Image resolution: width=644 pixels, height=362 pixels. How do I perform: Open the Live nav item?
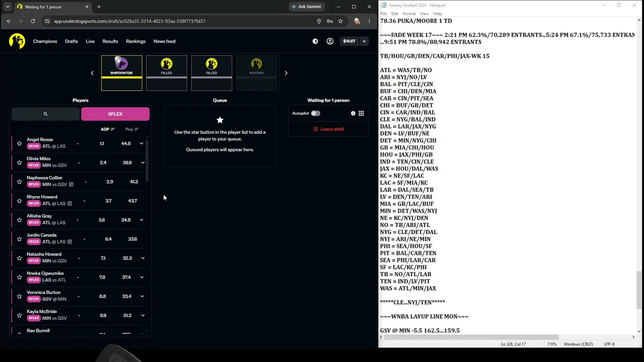[90, 41]
